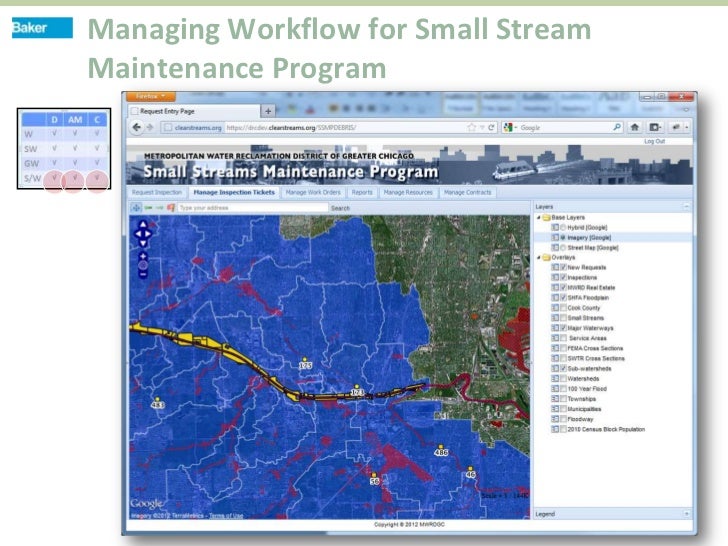Click map marker labeled 46
This screenshot has height=546, width=728.
coord(470,473)
